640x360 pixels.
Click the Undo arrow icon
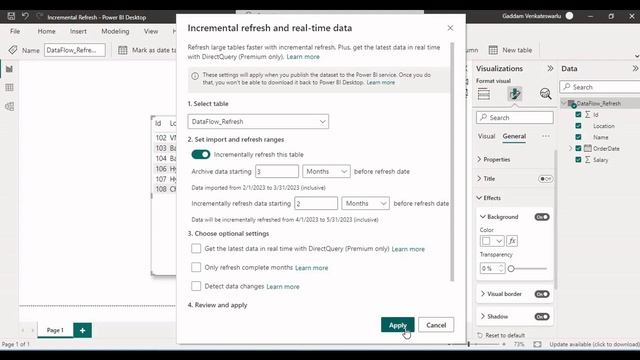tap(25, 16)
